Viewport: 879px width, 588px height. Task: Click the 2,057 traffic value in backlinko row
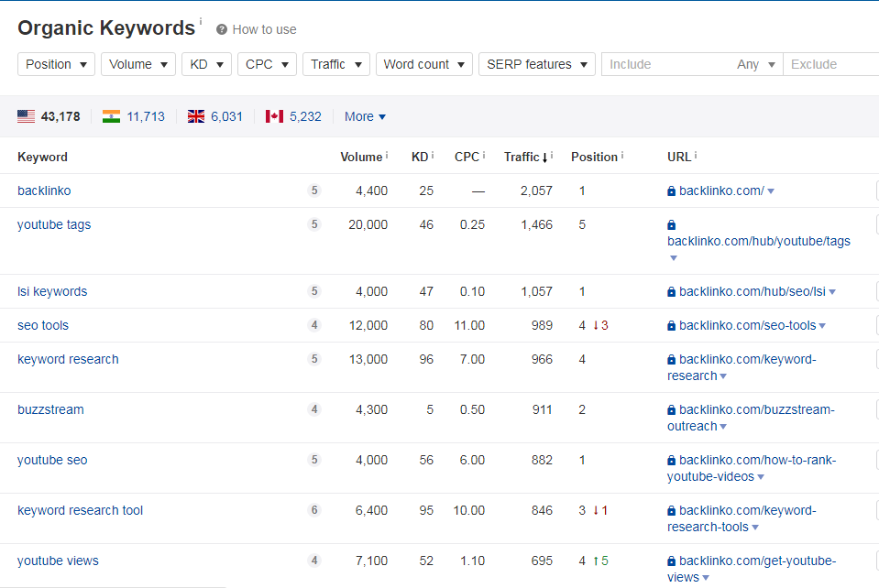coord(536,191)
